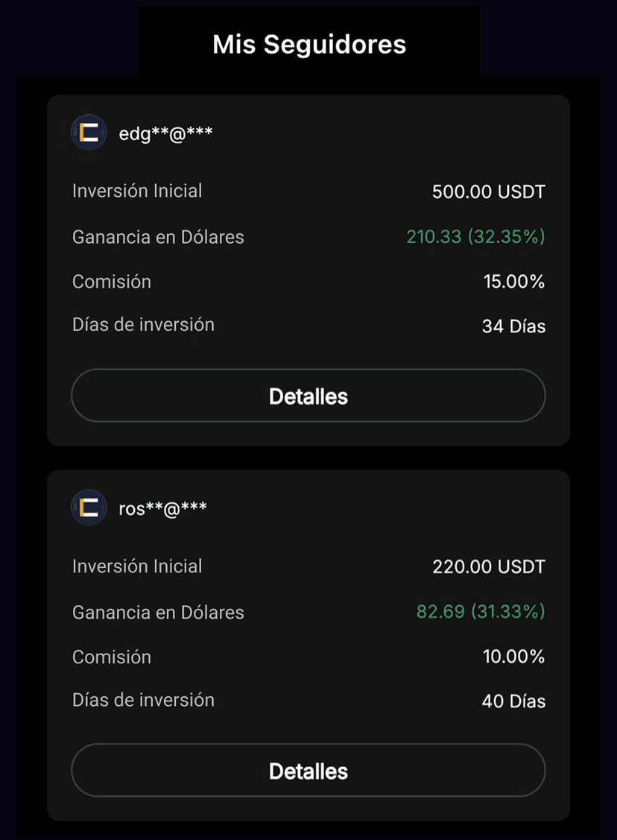Screen dimensions: 617x840
Task: Click the green 210.33 (32.35%) profit value
Action: point(475,237)
